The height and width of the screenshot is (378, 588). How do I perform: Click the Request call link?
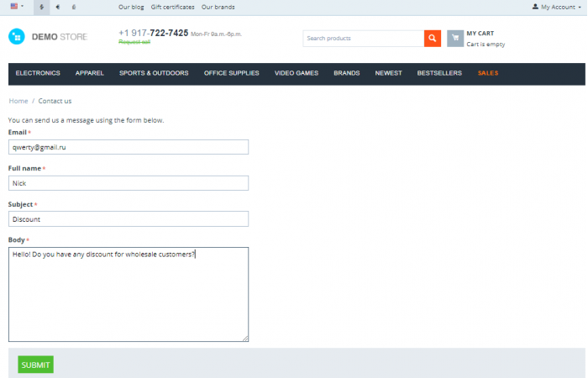click(134, 42)
